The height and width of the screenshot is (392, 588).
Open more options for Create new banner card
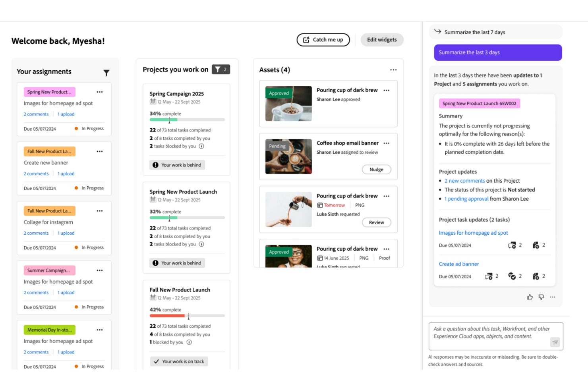[x=100, y=152]
